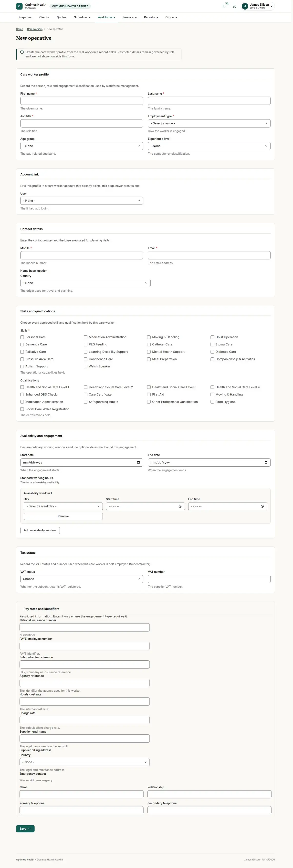This screenshot has height=868, width=293.
Task: Click the Optimus Health logo badge
Action: point(19,6)
